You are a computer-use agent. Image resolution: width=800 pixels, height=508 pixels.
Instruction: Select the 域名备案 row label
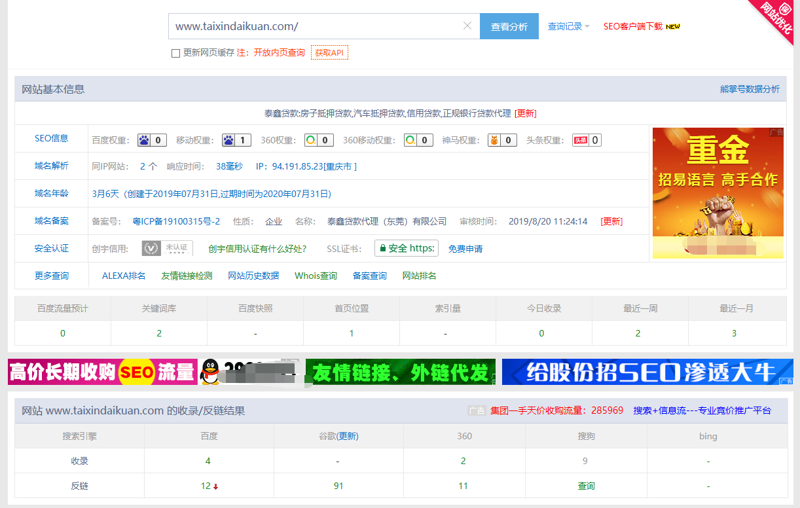click(51, 221)
